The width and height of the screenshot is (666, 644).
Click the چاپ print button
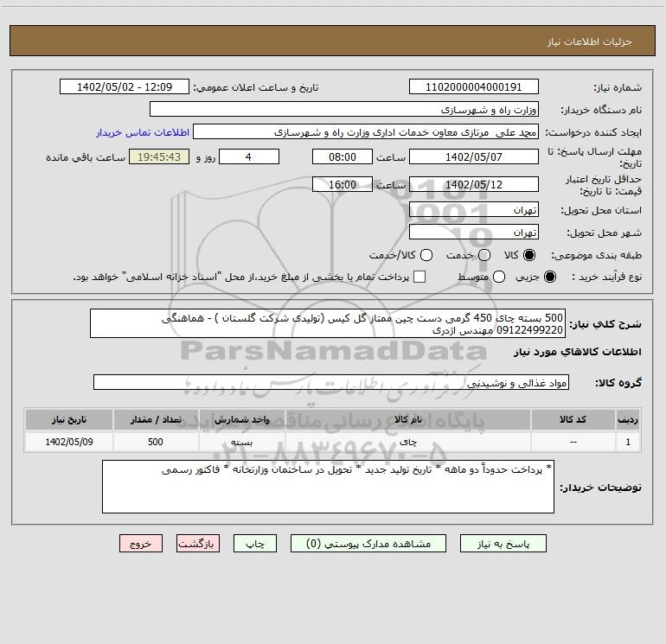pos(255,544)
